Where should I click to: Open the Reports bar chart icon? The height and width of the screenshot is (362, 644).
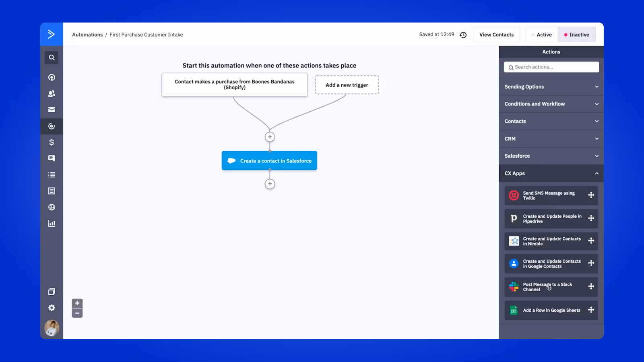[52, 223]
